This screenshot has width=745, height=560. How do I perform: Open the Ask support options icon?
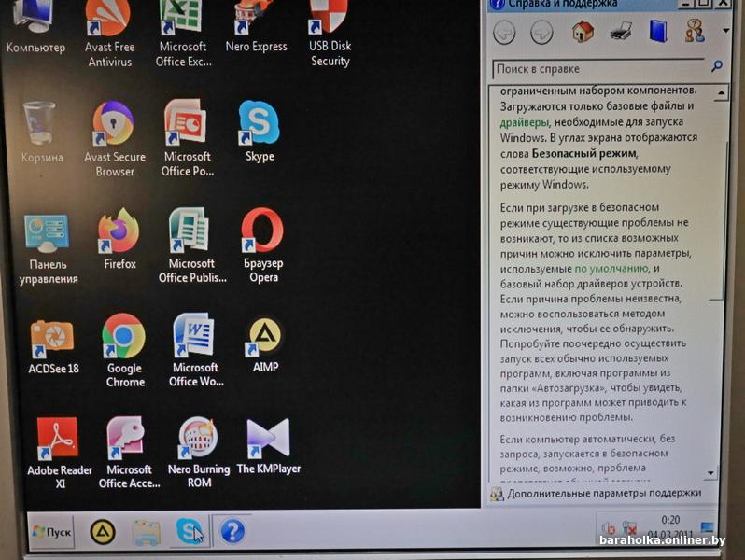pos(695,31)
